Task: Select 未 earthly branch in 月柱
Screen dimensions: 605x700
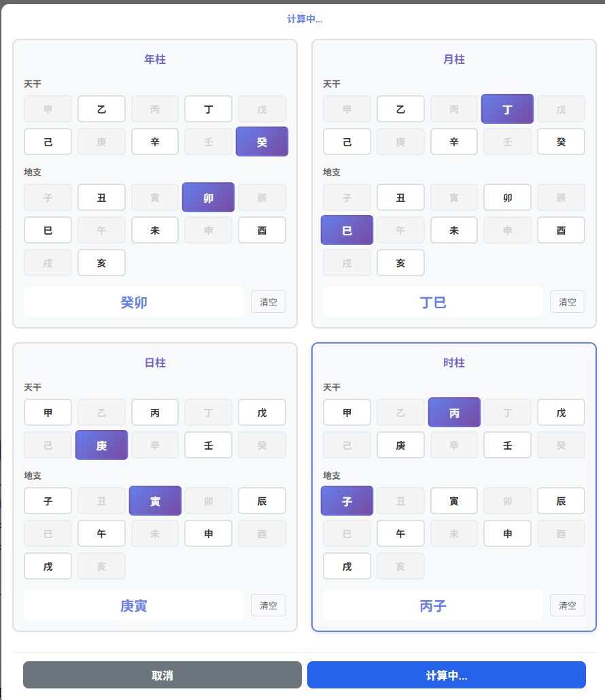Action: (454, 230)
